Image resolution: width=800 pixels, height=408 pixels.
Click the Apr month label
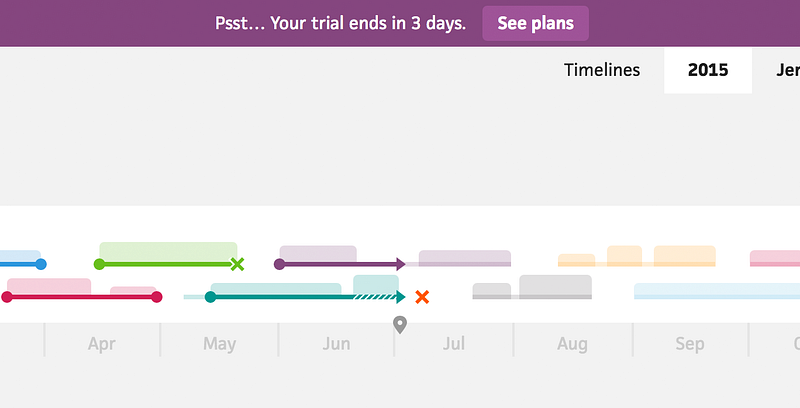[102, 344]
